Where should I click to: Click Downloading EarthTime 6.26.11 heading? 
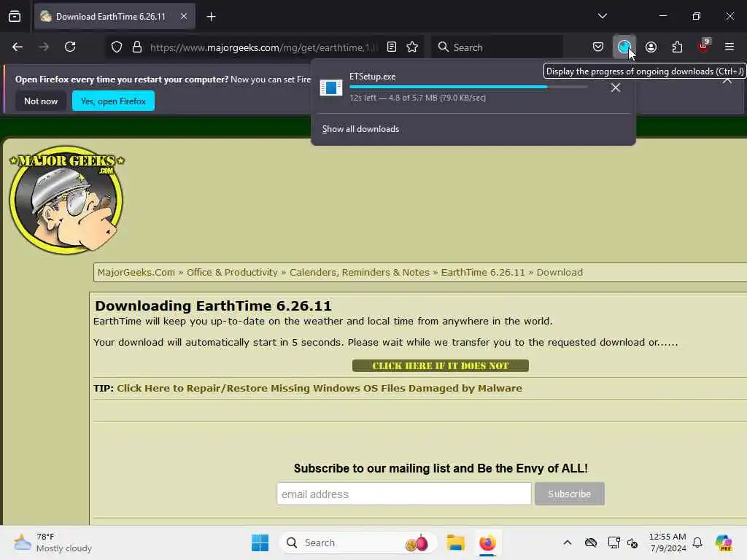pos(213,306)
